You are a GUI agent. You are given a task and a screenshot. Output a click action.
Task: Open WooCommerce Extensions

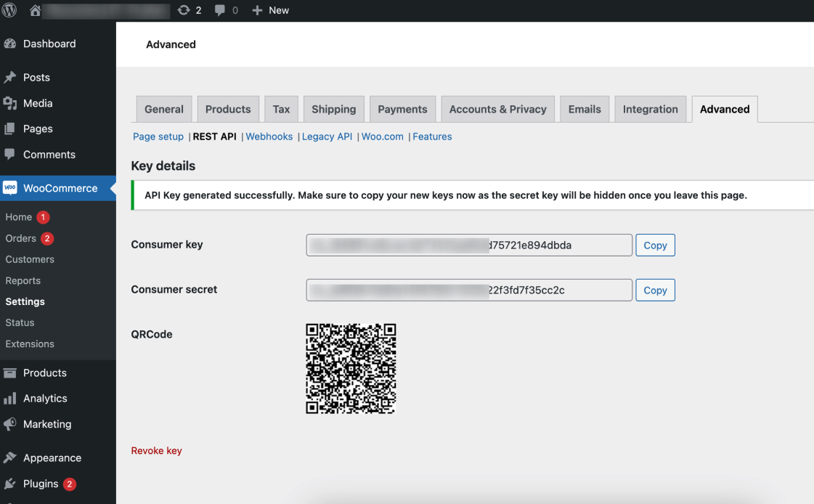tap(30, 344)
